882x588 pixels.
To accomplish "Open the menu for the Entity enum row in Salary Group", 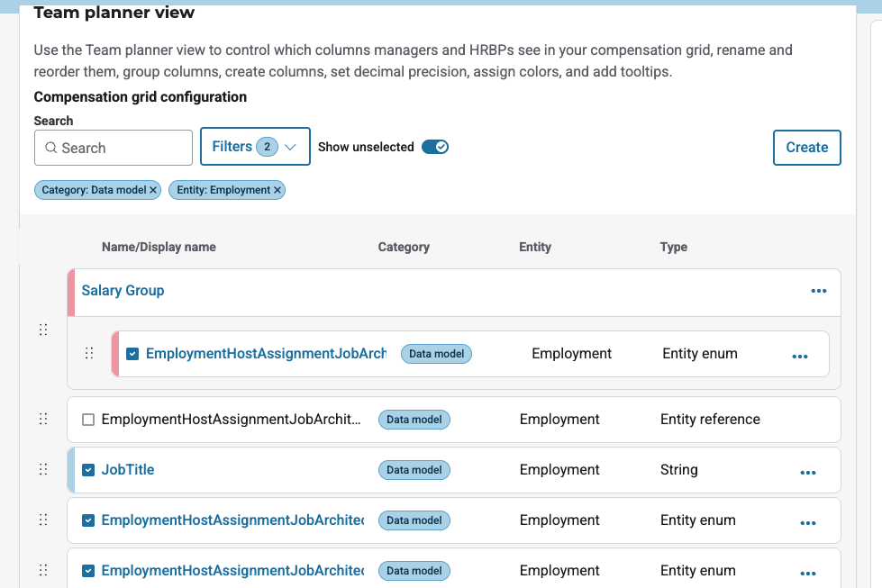I will 799,357.
